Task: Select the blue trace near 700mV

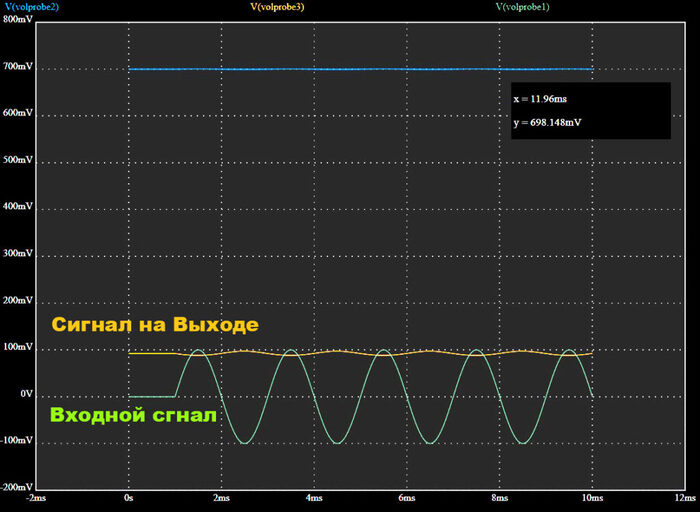Action: coord(360,69)
